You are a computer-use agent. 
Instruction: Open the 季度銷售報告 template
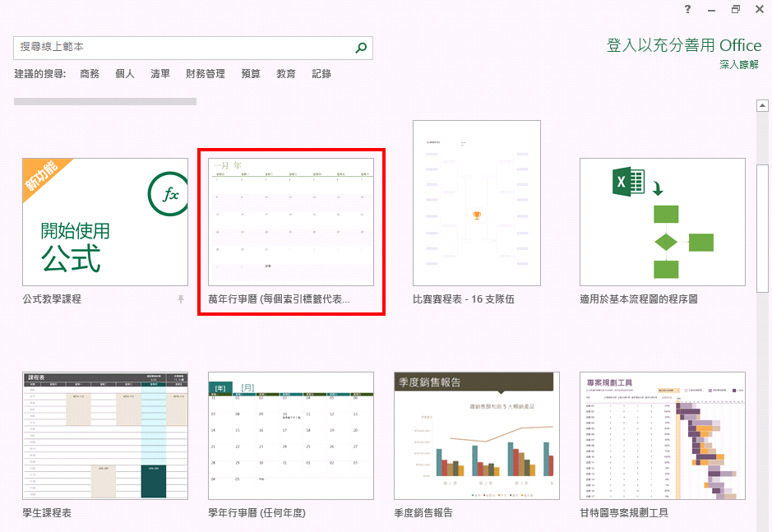click(x=477, y=435)
